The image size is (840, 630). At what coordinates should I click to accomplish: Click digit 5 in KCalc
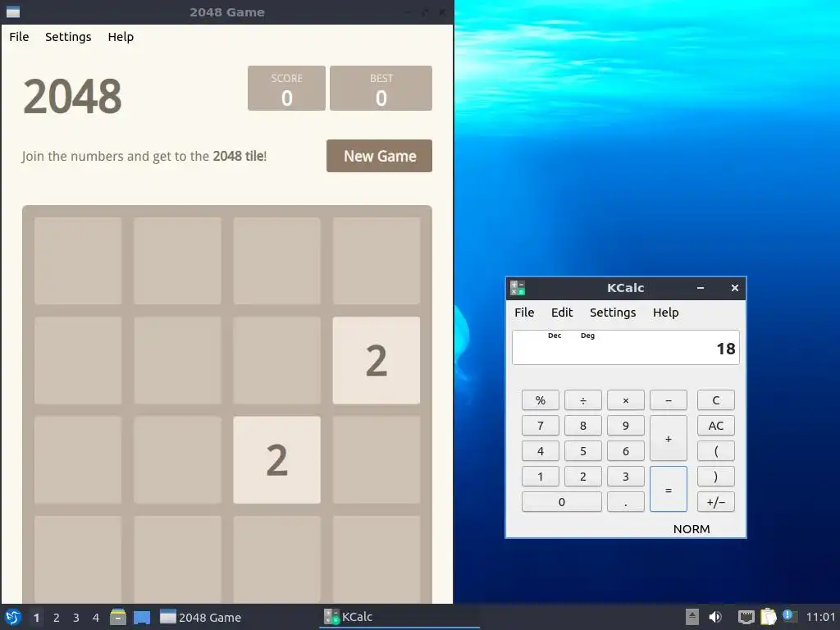583,451
